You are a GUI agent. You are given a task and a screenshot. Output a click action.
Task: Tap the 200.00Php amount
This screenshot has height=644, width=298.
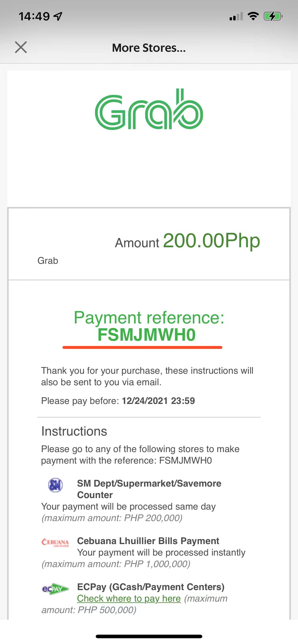tap(212, 241)
